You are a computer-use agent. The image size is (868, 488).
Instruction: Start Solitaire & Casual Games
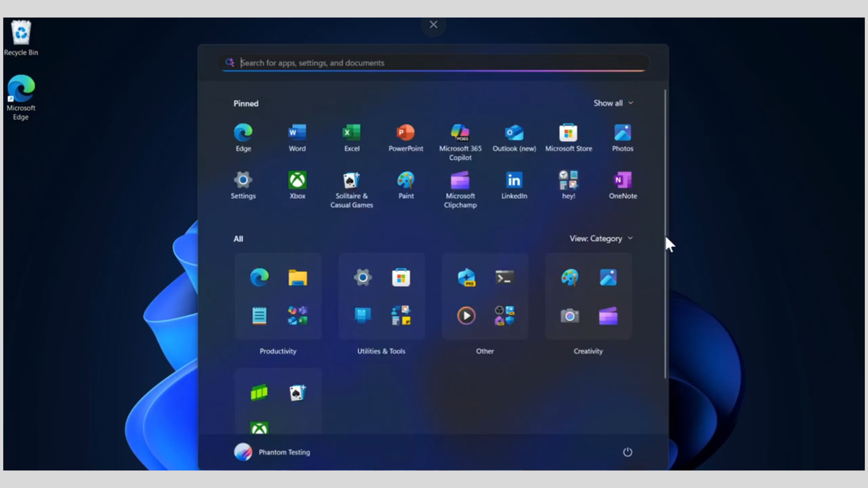click(x=352, y=181)
